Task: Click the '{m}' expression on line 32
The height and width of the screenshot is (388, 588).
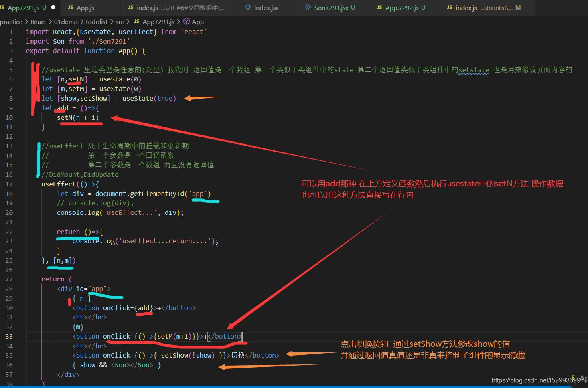Action: point(78,327)
